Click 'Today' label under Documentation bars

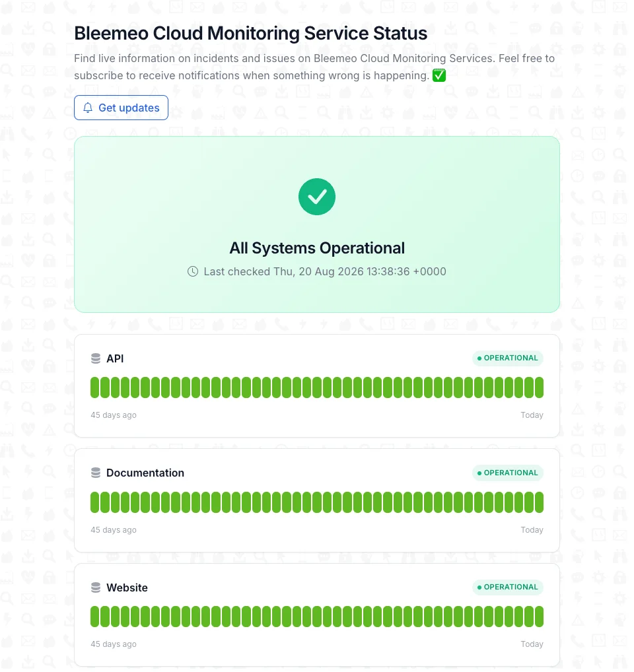tap(533, 531)
